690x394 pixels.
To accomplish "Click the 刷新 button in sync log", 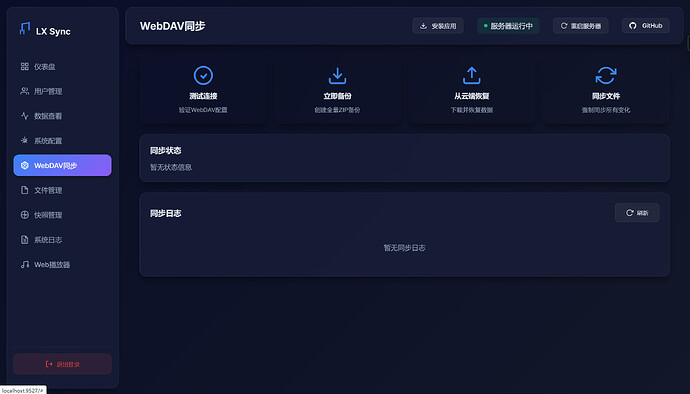I will point(637,213).
